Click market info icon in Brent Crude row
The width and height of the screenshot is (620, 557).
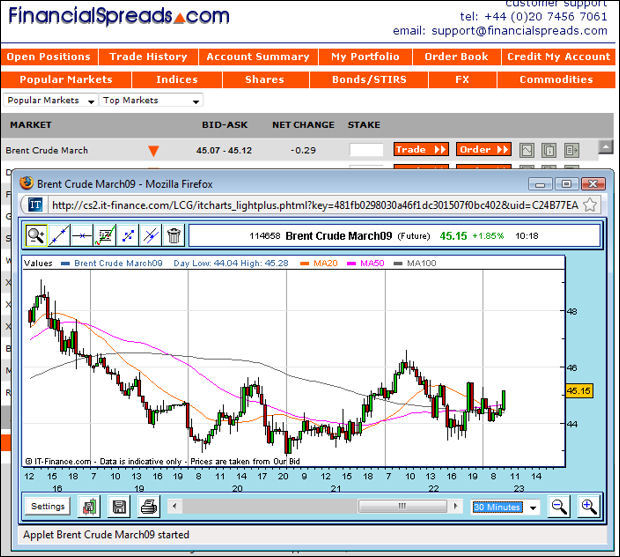(549, 150)
